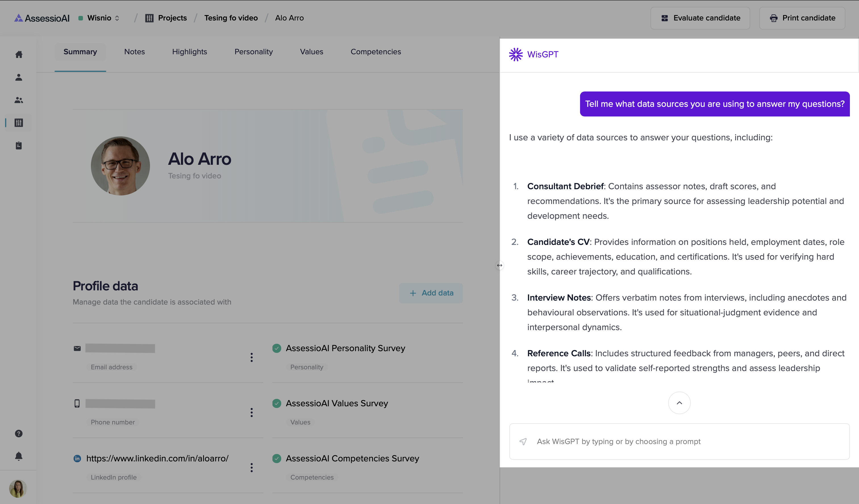Click the LinkedIn profile label
Image resolution: width=859 pixels, height=504 pixels.
click(114, 477)
